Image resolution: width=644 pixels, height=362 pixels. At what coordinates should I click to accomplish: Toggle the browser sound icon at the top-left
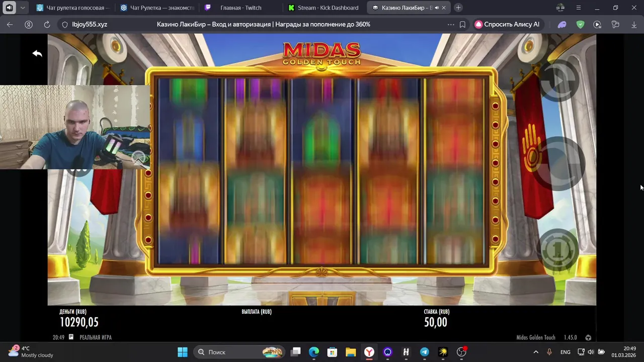(x=9, y=8)
